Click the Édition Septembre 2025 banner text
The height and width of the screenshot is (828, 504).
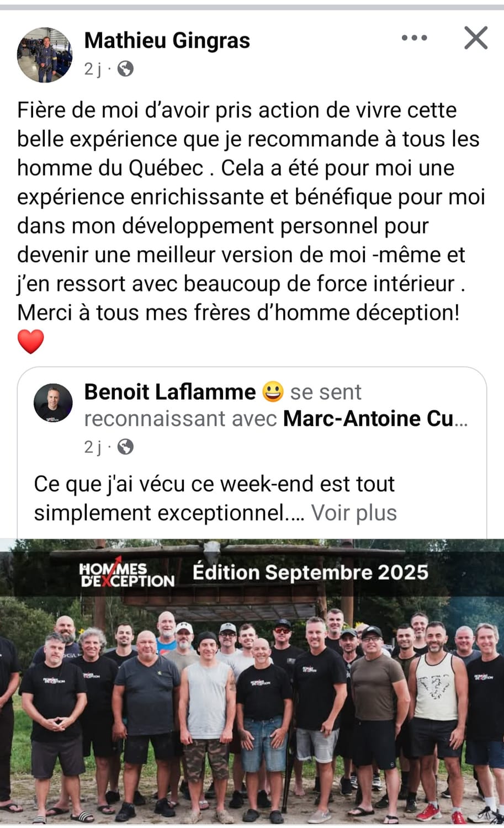310,572
